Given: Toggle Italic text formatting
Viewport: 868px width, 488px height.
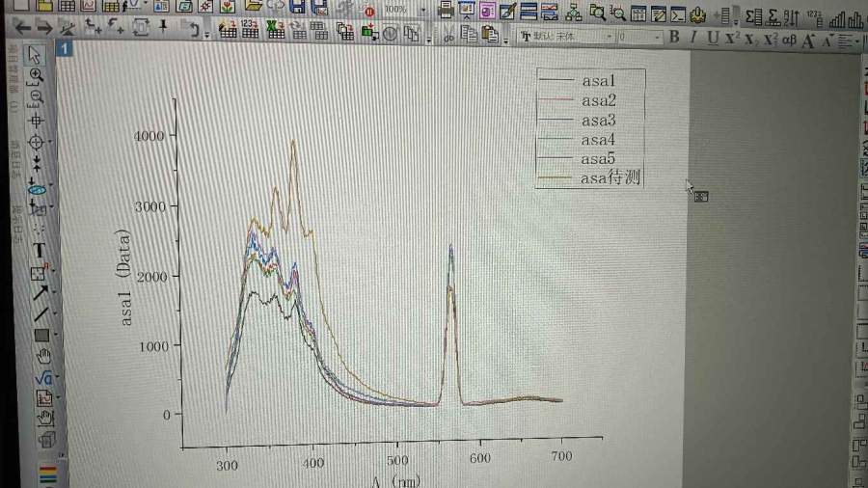Looking at the screenshot, I should 693,38.
